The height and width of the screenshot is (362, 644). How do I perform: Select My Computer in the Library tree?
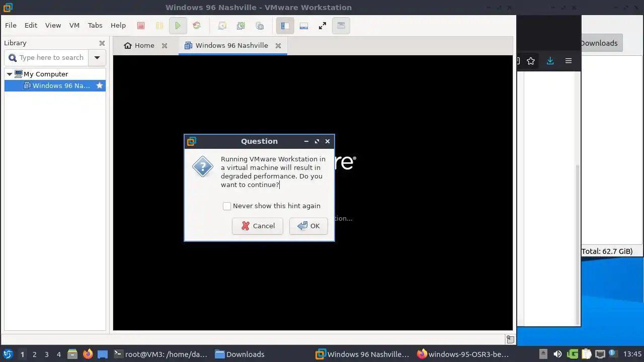46,74
